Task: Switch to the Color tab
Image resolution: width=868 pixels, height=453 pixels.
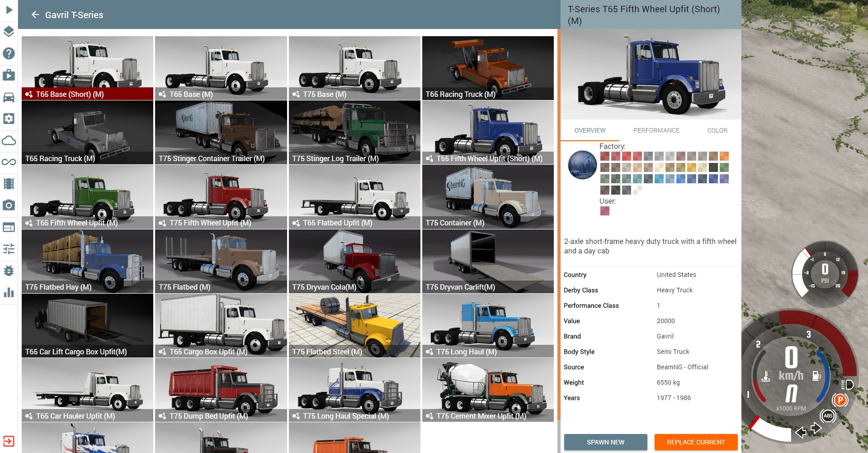Action: (x=717, y=130)
